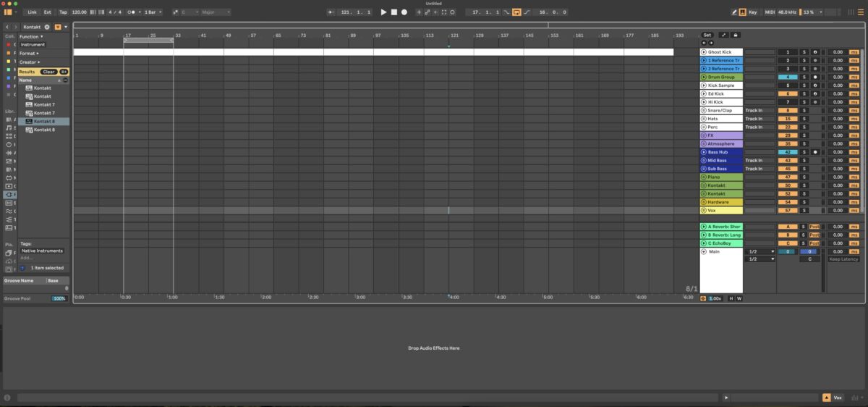The image size is (868, 407).
Task: Click the Piano track unfold icon
Action: click(x=703, y=177)
